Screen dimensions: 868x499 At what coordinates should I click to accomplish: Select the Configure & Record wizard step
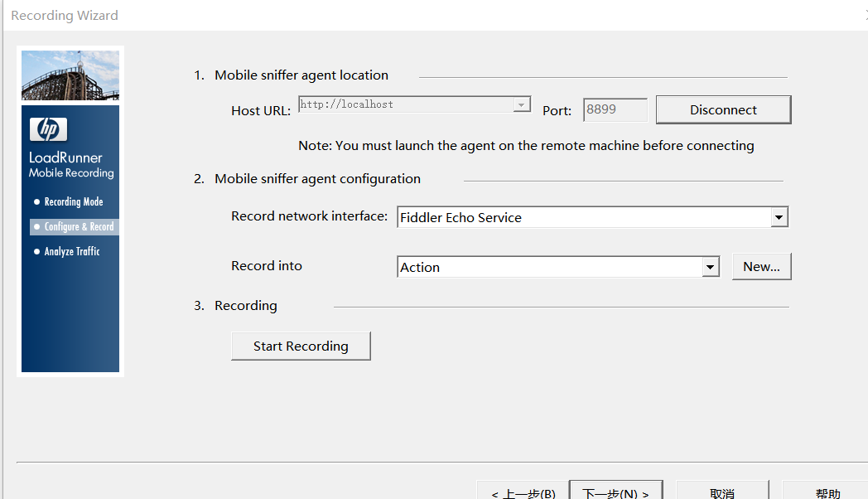pos(75,226)
